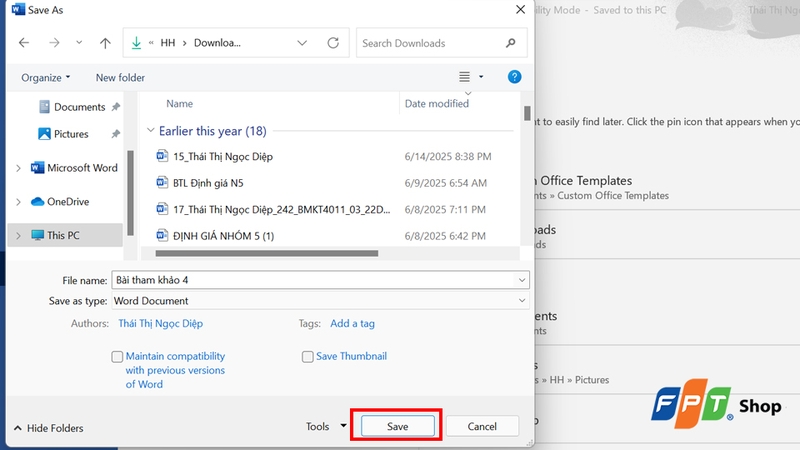
Task: Expand the This PC tree node
Action: (18, 236)
